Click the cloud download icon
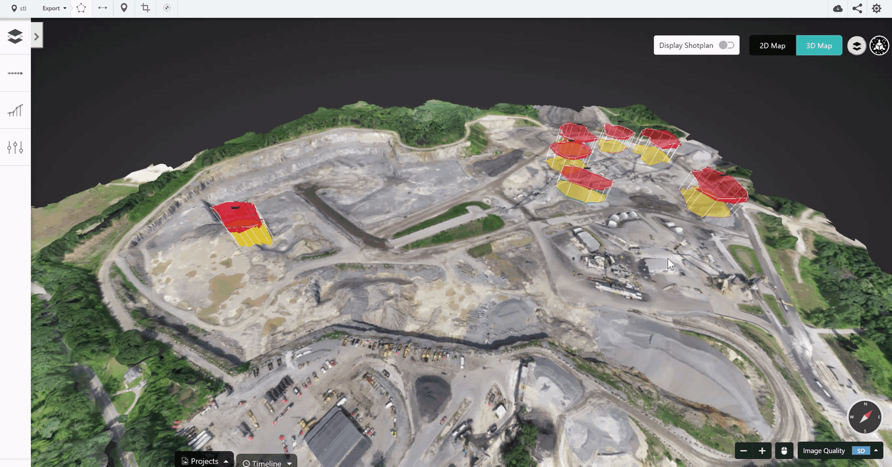Viewport: 892px width, 467px height. click(838, 8)
